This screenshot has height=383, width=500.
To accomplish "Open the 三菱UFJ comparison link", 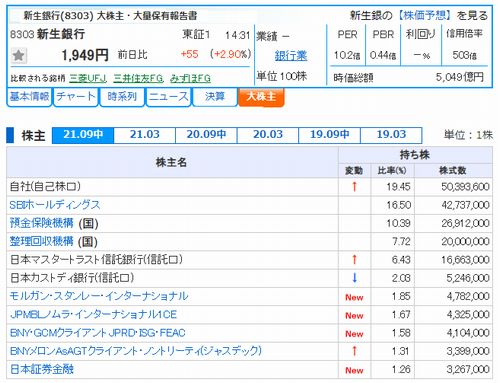I will pos(88,78).
